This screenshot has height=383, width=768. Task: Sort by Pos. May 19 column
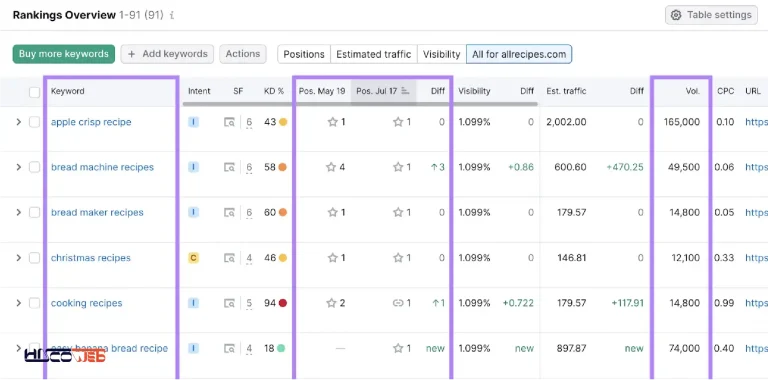(322, 91)
